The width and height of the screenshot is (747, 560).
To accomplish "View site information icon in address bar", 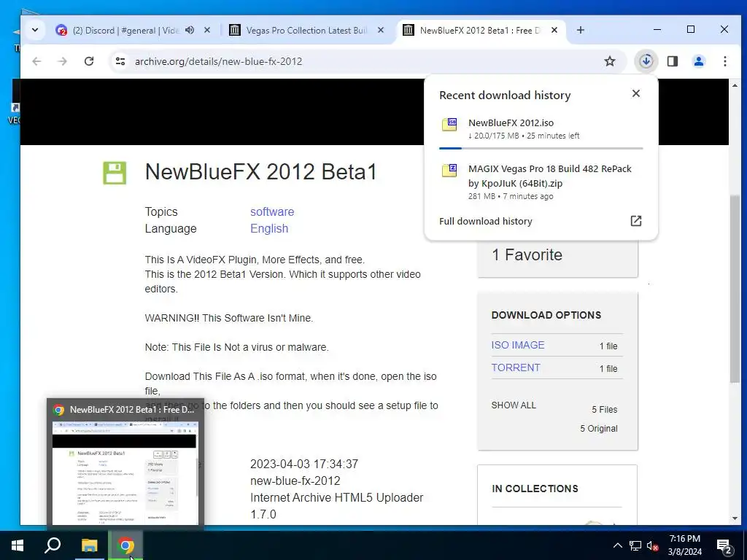I will pos(120,61).
